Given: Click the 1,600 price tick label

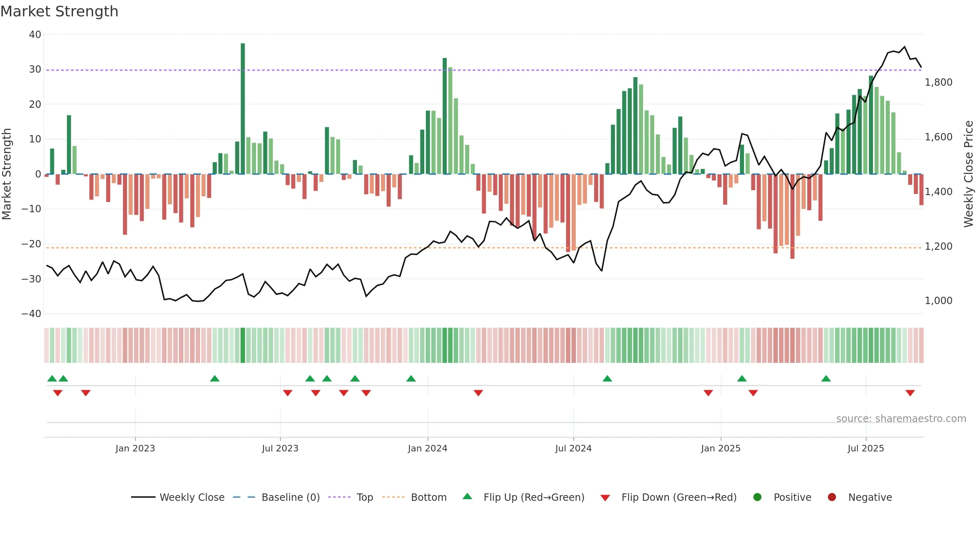Looking at the screenshot, I should tap(939, 137).
